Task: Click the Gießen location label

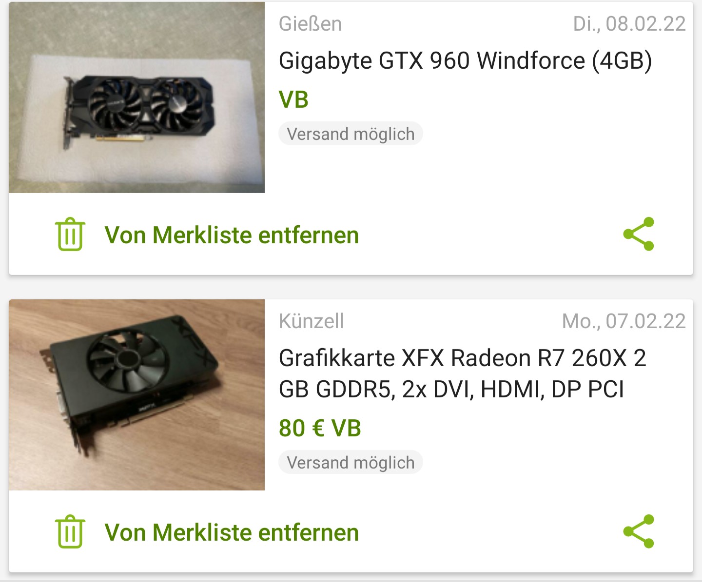Action: coord(310,24)
